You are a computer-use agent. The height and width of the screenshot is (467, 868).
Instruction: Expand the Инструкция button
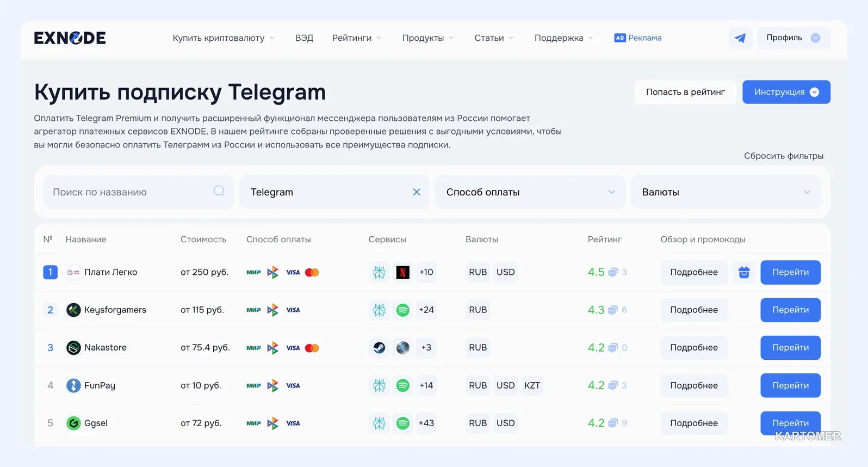(x=786, y=92)
